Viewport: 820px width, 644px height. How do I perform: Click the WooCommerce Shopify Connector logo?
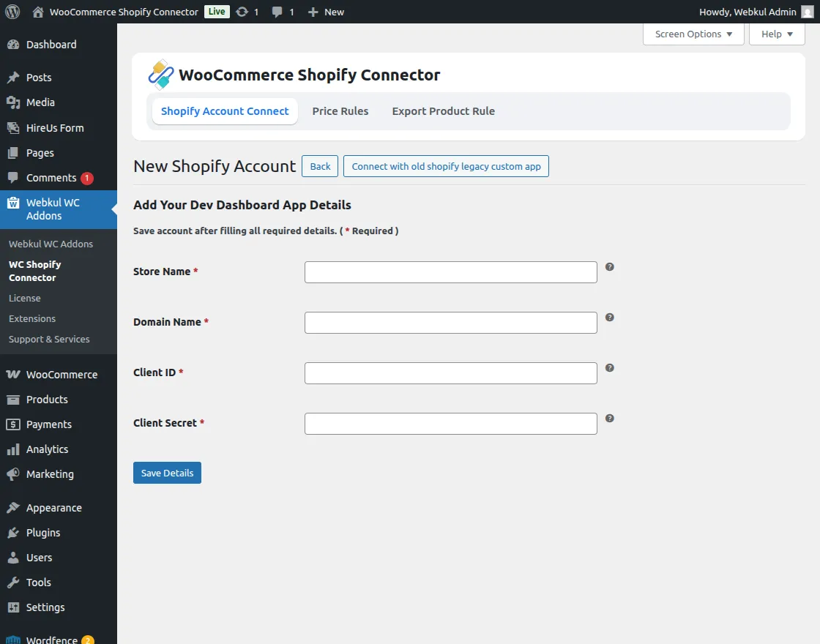(x=160, y=75)
